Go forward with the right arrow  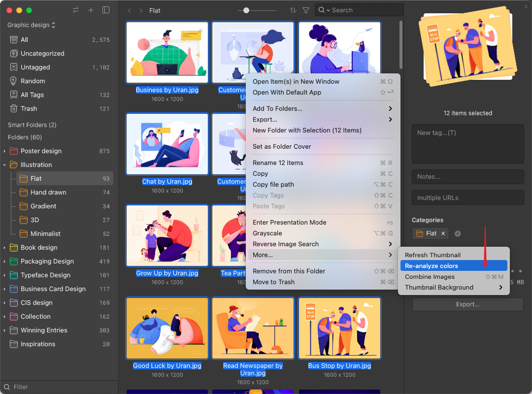tap(141, 10)
